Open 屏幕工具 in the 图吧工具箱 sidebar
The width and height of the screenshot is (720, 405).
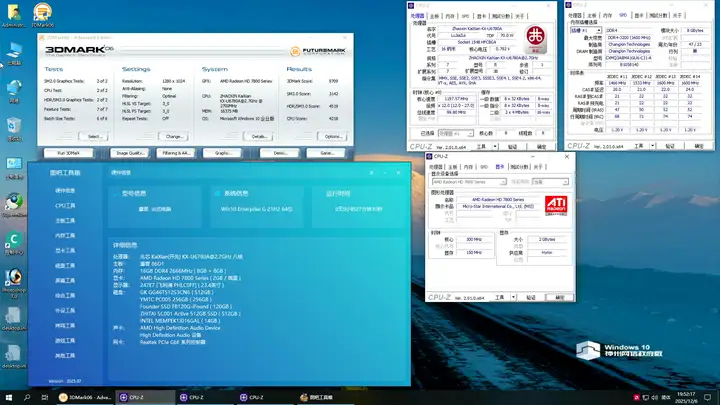tap(65, 281)
